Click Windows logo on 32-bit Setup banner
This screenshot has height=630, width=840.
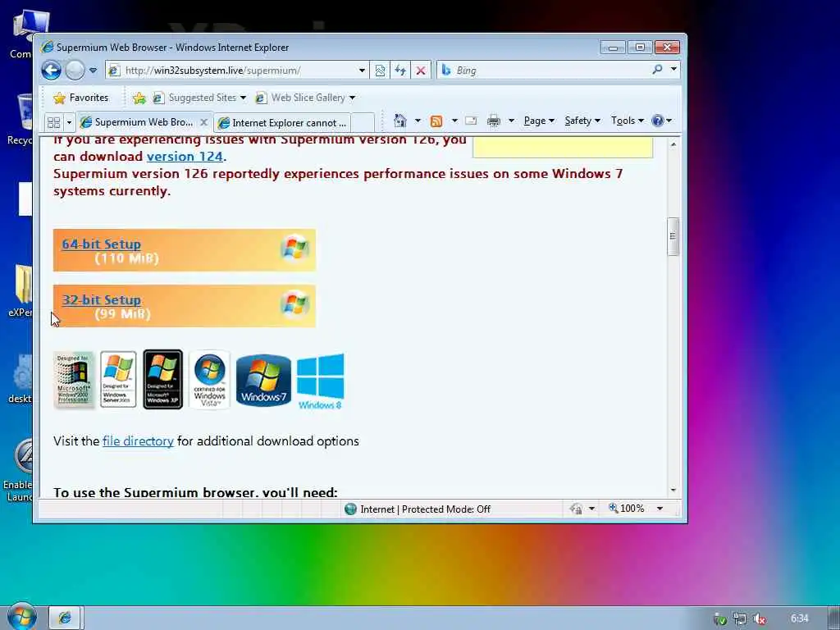(x=294, y=304)
